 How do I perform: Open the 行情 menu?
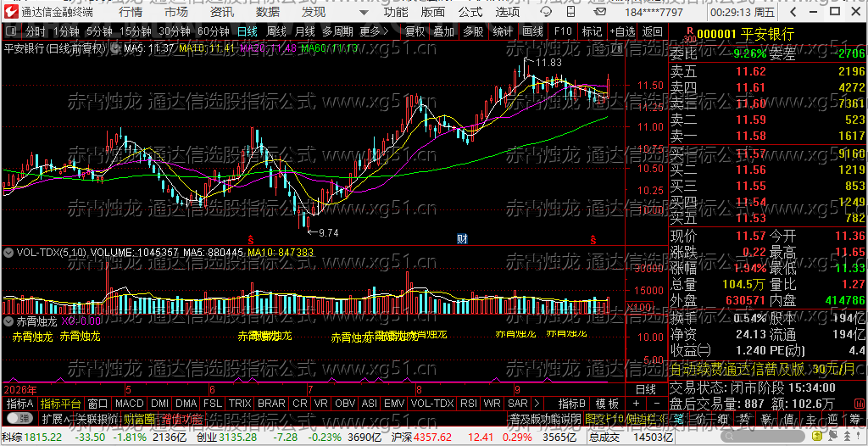[130, 12]
